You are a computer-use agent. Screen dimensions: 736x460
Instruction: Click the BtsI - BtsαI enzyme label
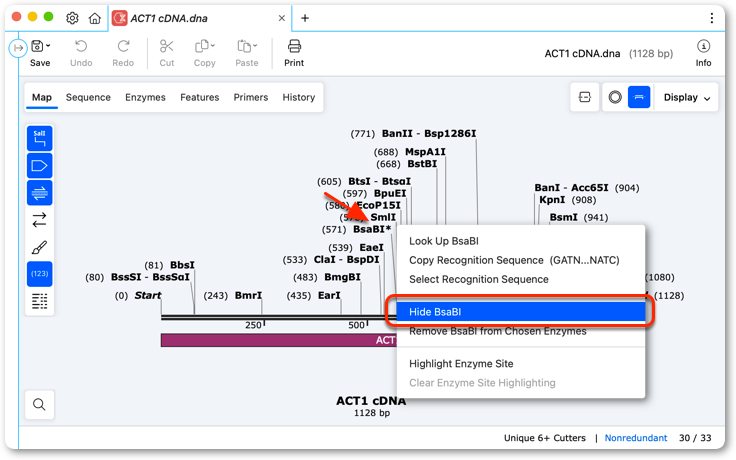coord(379,181)
